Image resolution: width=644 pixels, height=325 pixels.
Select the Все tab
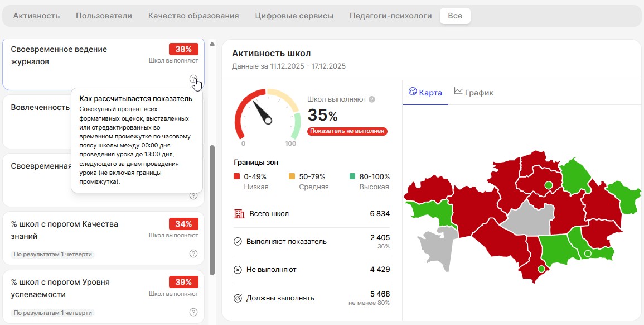pyautogui.click(x=455, y=16)
